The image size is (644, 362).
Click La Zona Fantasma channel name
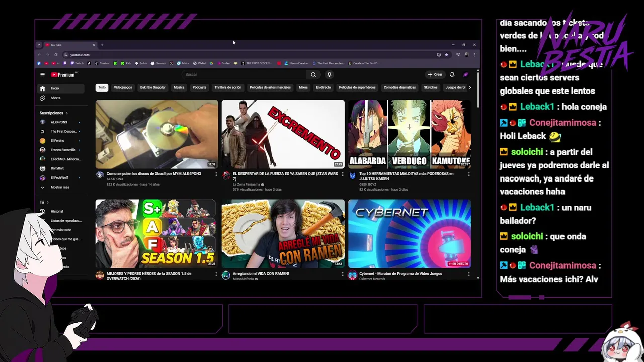click(247, 185)
